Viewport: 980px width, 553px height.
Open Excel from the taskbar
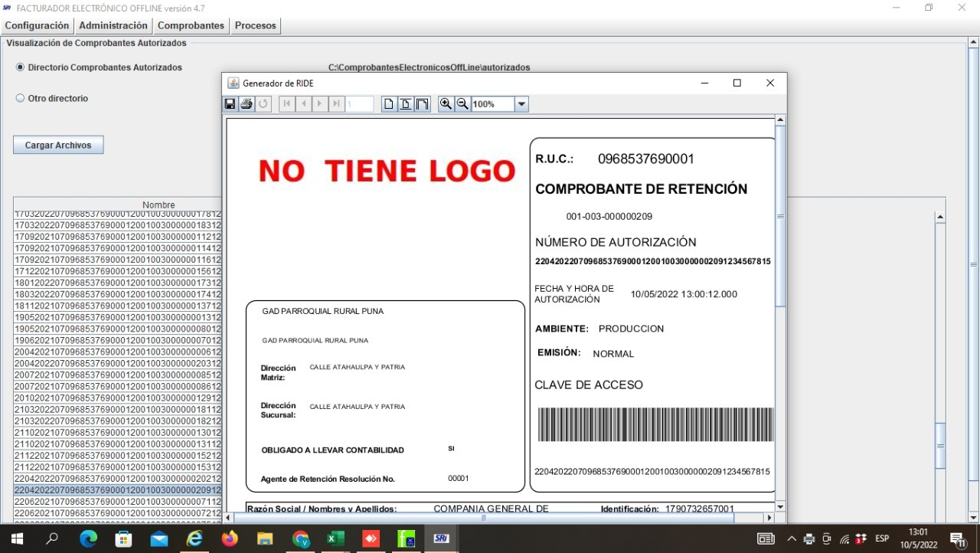click(335, 538)
